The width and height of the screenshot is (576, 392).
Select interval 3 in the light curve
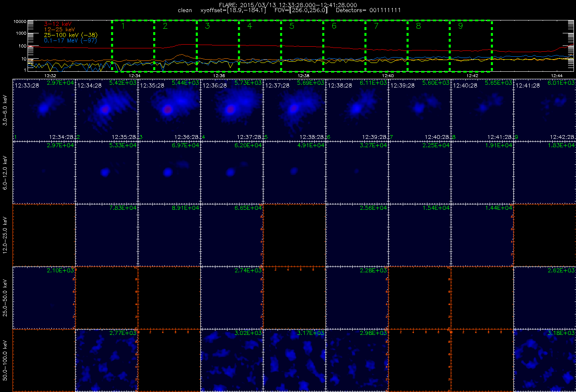pos(217,45)
